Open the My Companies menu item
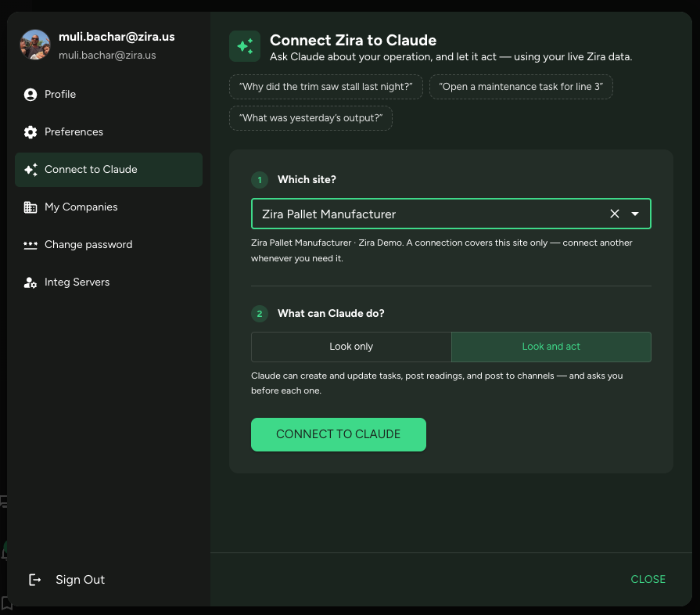Screen dimensions: 700x615 tap(109, 207)
